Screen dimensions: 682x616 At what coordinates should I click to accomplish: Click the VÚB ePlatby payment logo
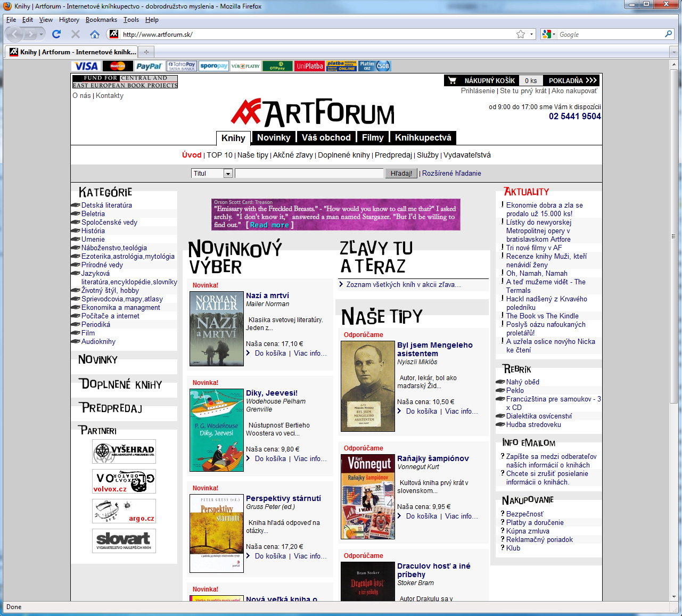pos(245,66)
